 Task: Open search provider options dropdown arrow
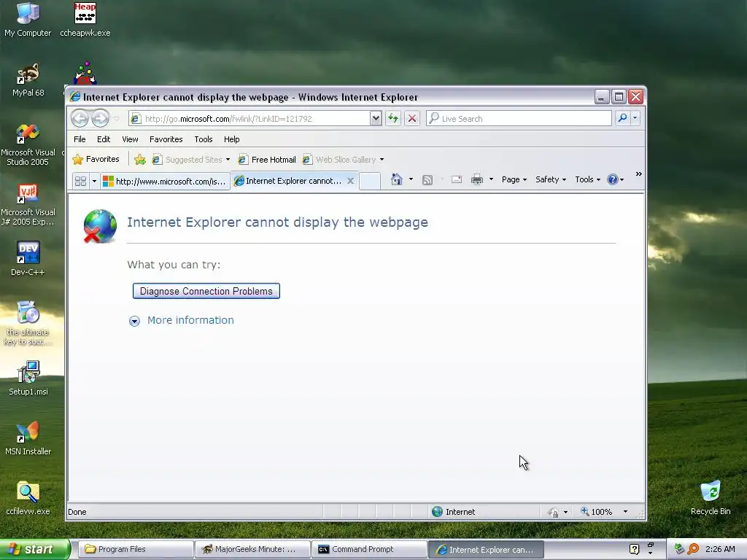pos(635,118)
